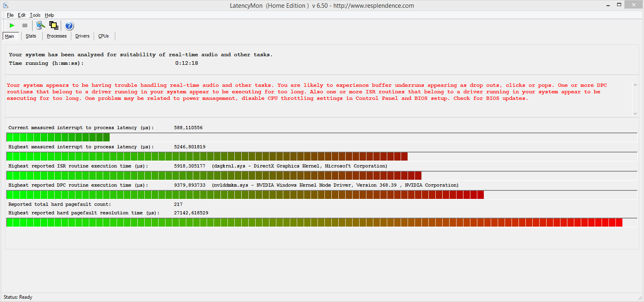Click the warning text scrollbar up arrow
Image resolution: width=644 pixels, height=302 pixels.
[635, 85]
